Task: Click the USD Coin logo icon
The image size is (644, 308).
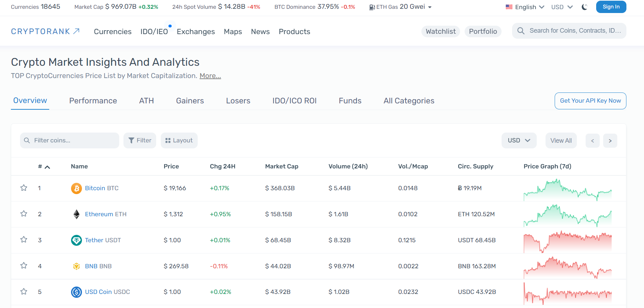Action: pos(76,292)
